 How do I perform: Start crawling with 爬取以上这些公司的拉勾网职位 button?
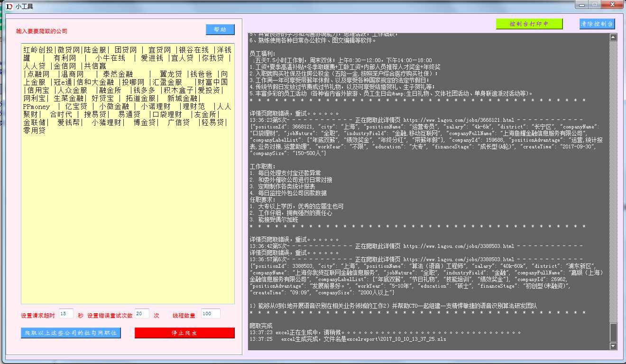[x=71, y=333]
